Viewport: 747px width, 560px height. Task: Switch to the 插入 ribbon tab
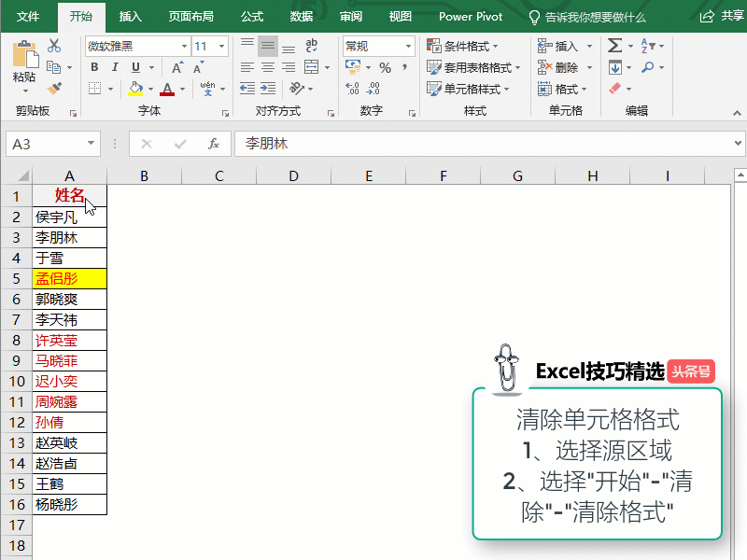coord(131,16)
